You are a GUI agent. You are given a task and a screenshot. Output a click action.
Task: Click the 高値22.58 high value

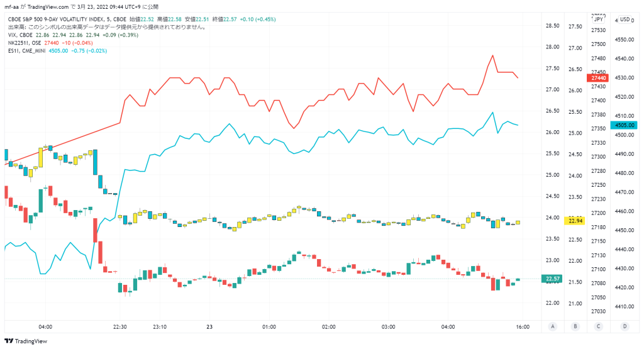coord(169,19)
